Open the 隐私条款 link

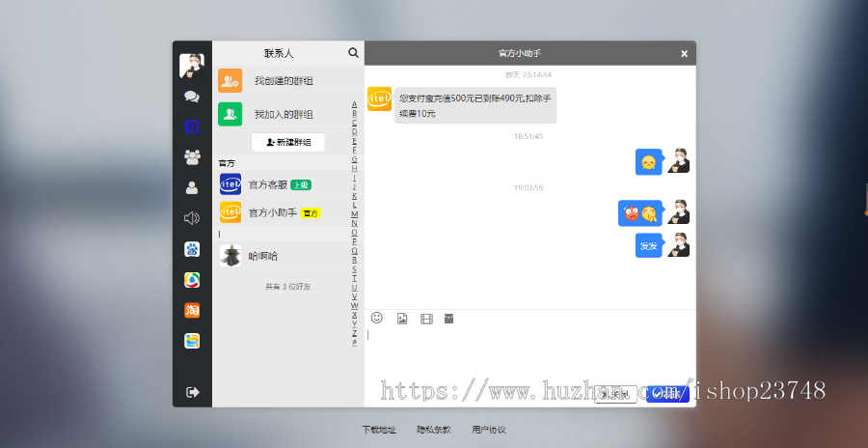(x=433, y=430)
